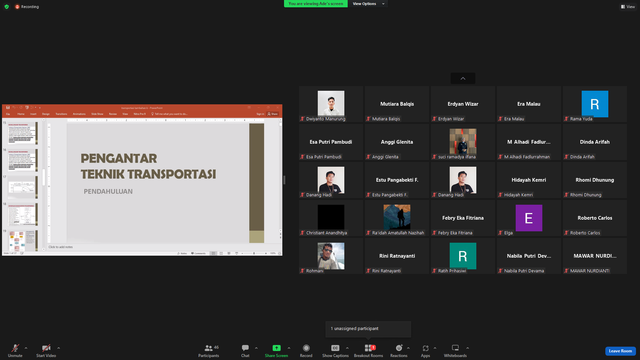Click the Esa Putri Pambudi participant tile
The width and height of the screenshot is (640, 360).
tap(331, 142)
